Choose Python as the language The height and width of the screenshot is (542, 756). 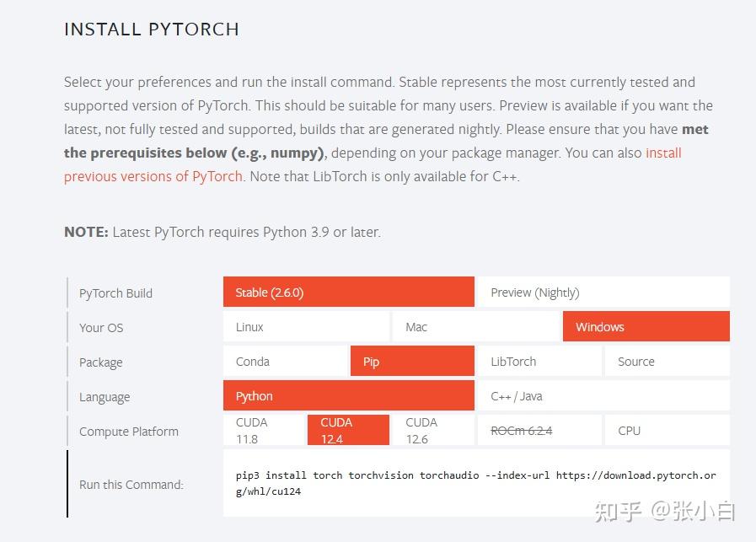[348, 396]
